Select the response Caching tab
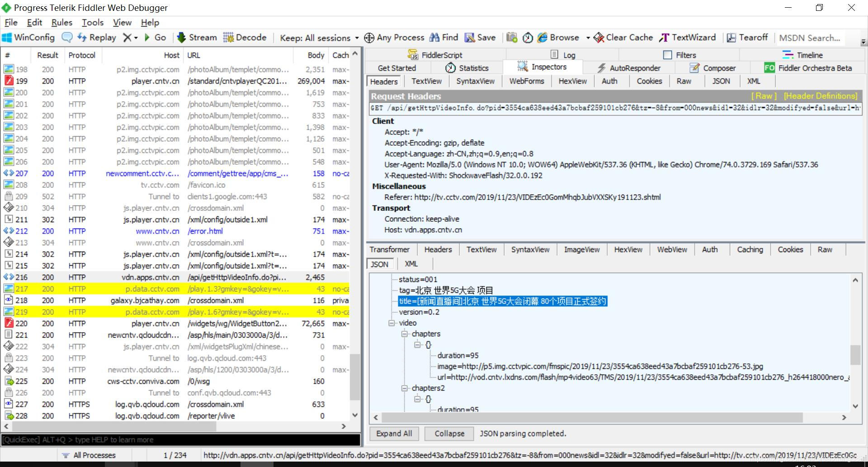This screenshot has width=868, height=467. click(750, 249)
